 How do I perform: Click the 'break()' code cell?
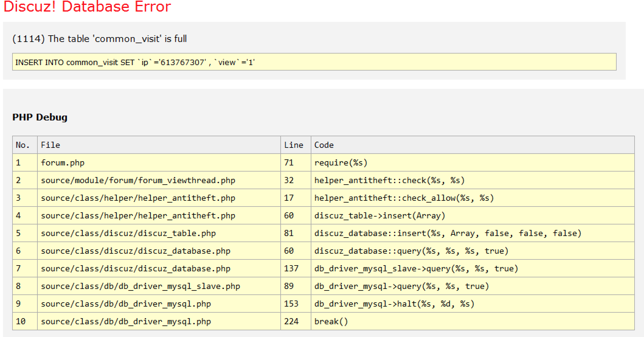(473, 321)
